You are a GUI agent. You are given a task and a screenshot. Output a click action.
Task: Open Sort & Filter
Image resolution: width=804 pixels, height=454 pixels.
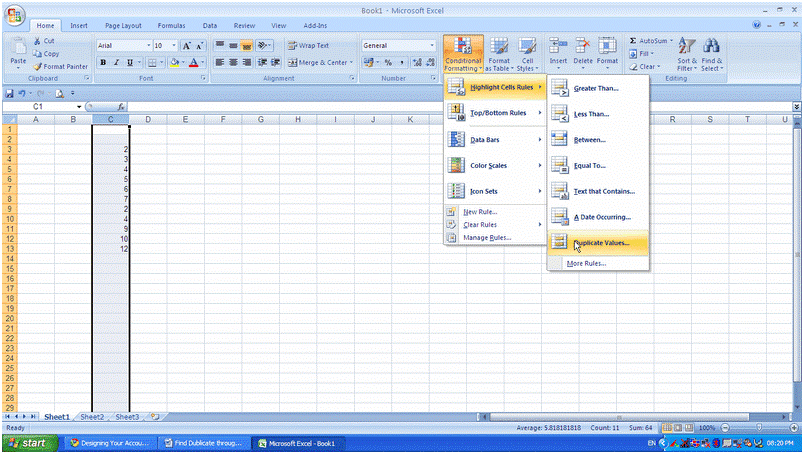[x=686, y=54]
